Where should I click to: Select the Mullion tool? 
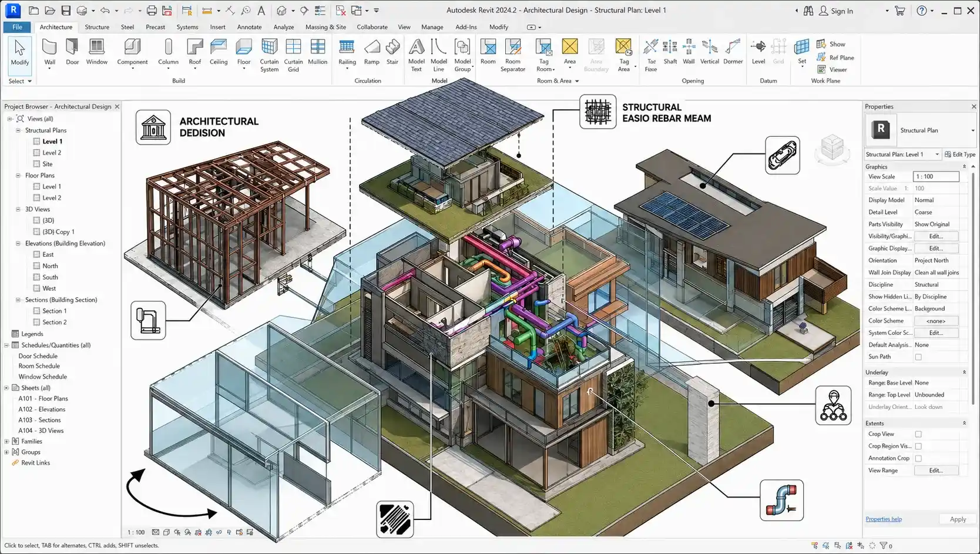coord(317,52)
